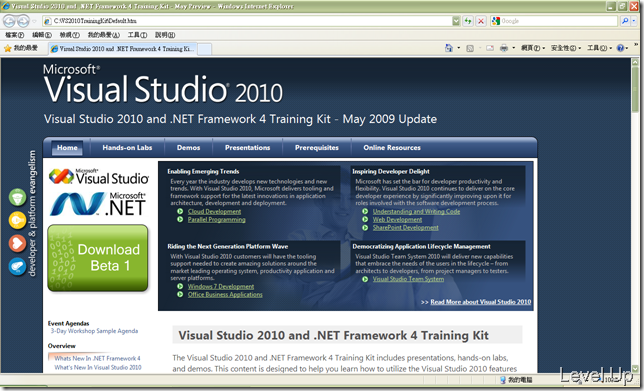Expand the Home button dropdown arrow

(459, 48)
